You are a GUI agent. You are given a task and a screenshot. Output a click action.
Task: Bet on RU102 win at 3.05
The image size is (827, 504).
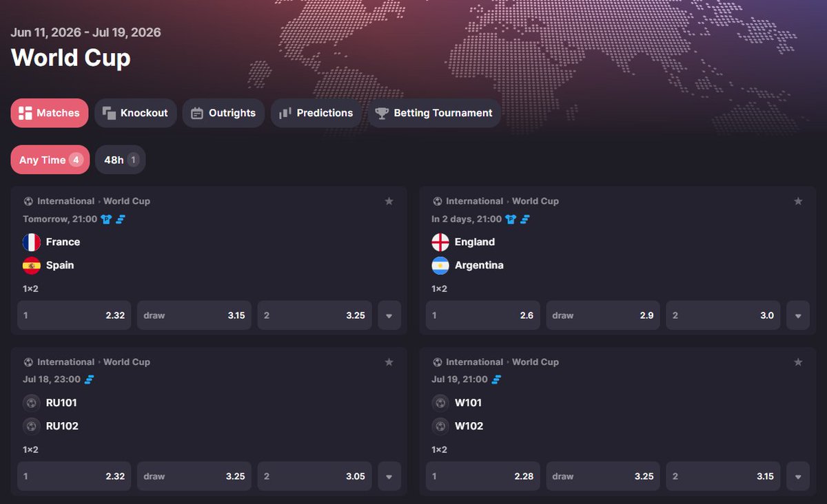315,476
